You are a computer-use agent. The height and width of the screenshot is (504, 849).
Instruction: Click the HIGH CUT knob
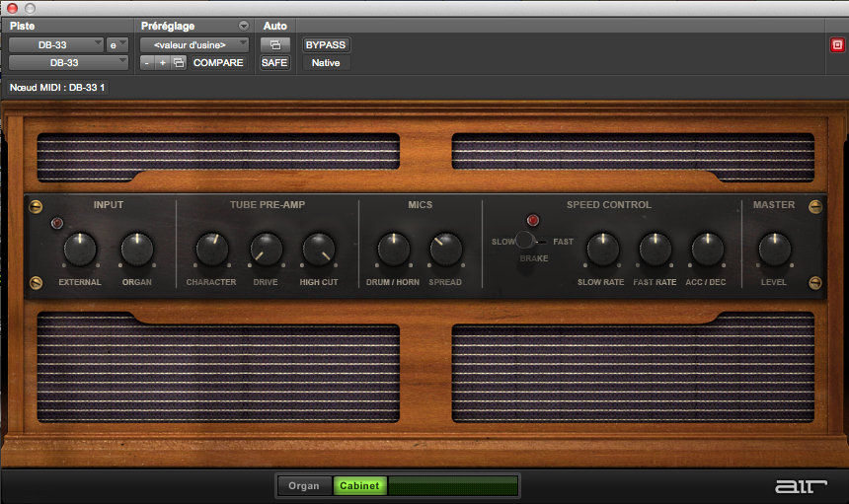[x=319, y=250]
